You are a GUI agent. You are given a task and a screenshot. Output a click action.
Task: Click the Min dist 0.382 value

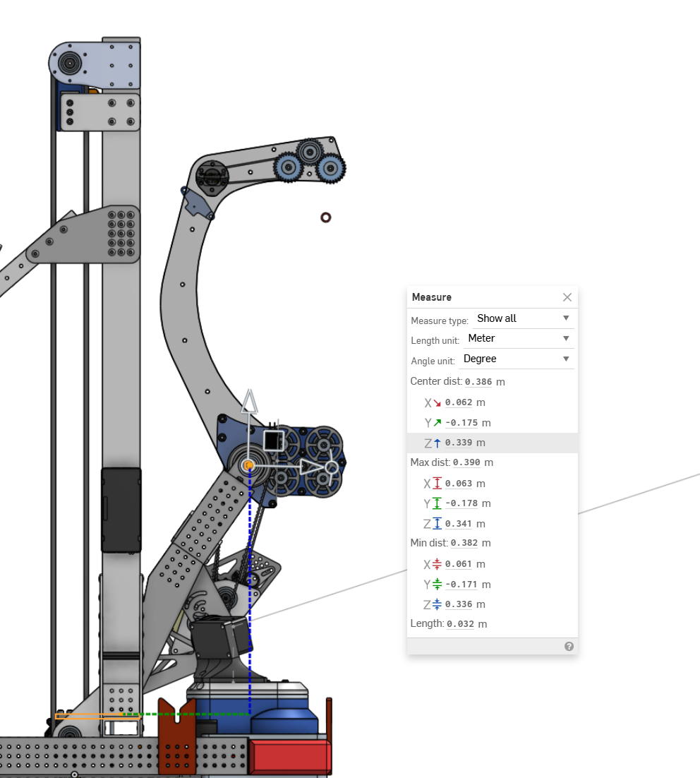[x=464, y=544]
